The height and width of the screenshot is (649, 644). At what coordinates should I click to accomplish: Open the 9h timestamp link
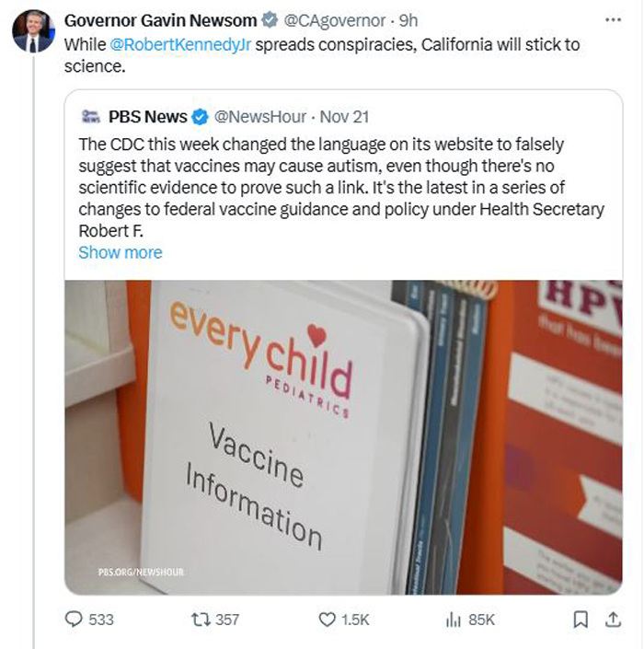click(409, 20)
